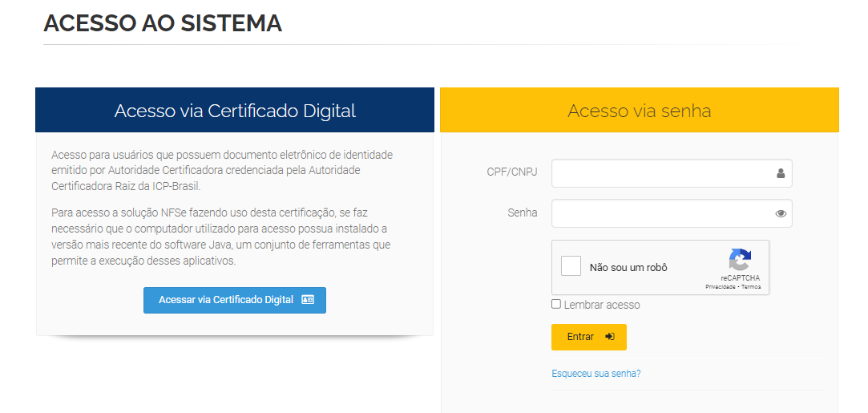Viewport: 868px width, 413px height.
Task: Show password using the eye icon
Action: tap(781, 213)
